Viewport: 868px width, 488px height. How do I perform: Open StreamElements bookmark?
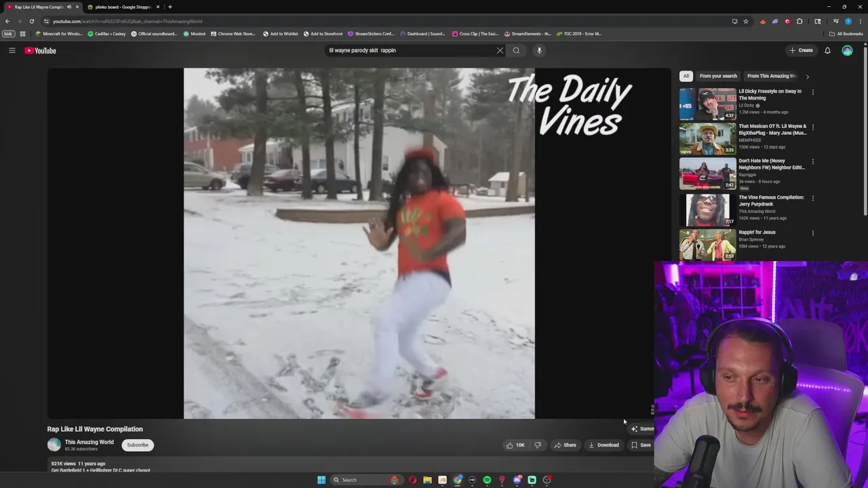[x=528, y=34]
